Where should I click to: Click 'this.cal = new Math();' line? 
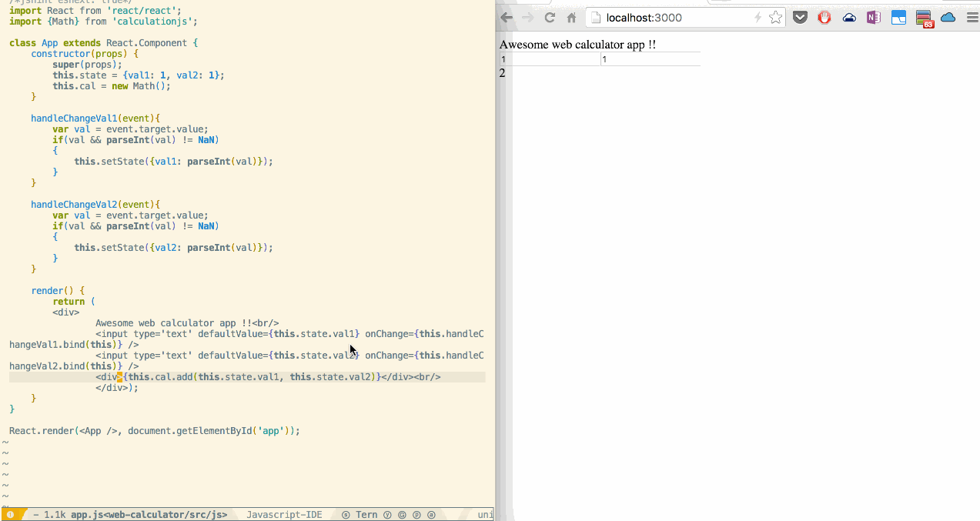112,86
